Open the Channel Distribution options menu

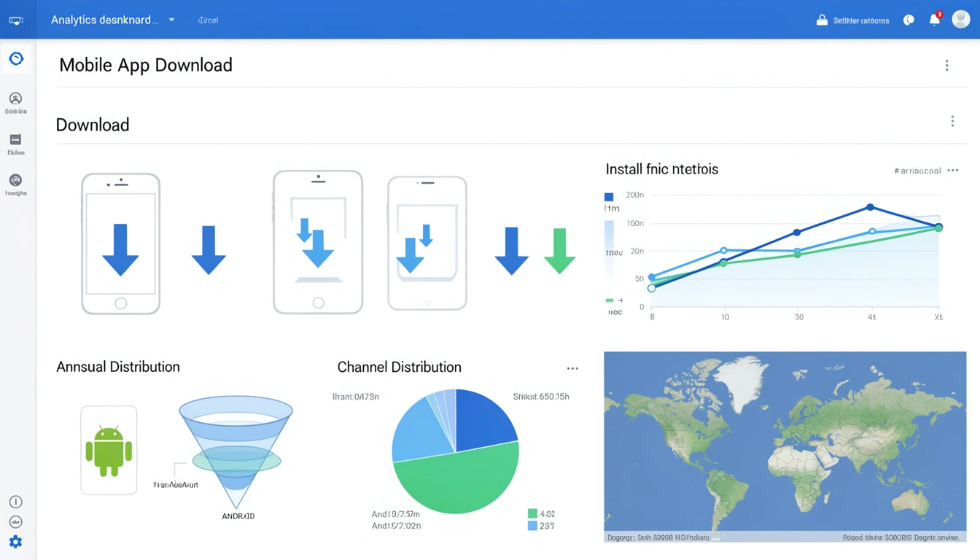(572, 368)
